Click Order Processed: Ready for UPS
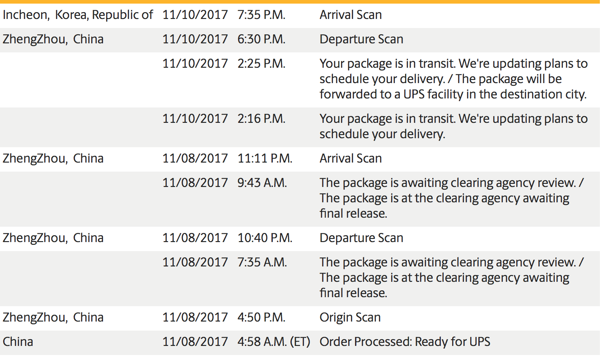The height and width of the screenshot is (364, 608). click(x=405, y=342)
